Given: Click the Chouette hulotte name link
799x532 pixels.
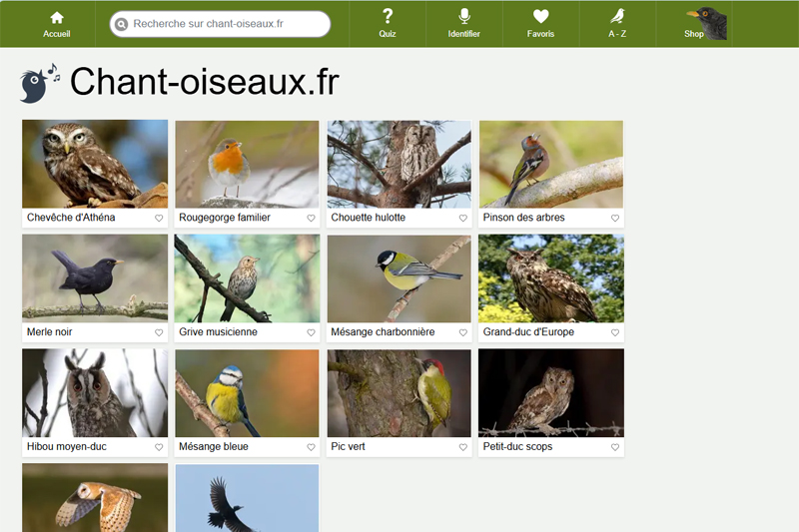Looking at the screenshot, I should (x=369, y=218).
